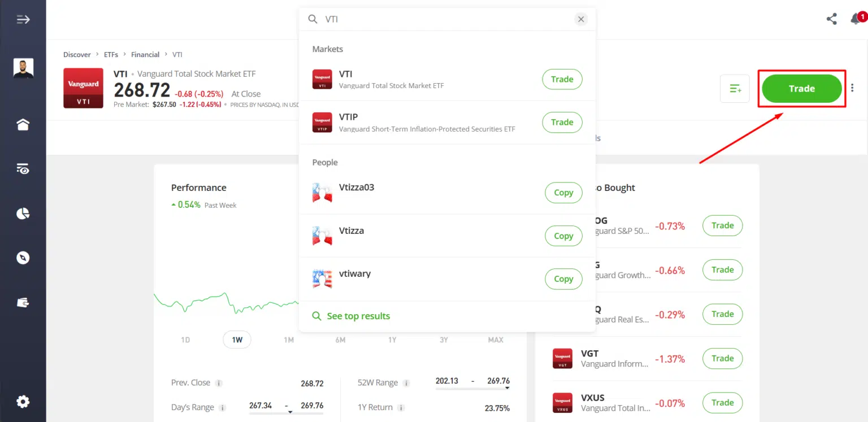Screen dimensions: 868x422
Task: Open Settings gear icon in sidebar
Action: (23, 402)
